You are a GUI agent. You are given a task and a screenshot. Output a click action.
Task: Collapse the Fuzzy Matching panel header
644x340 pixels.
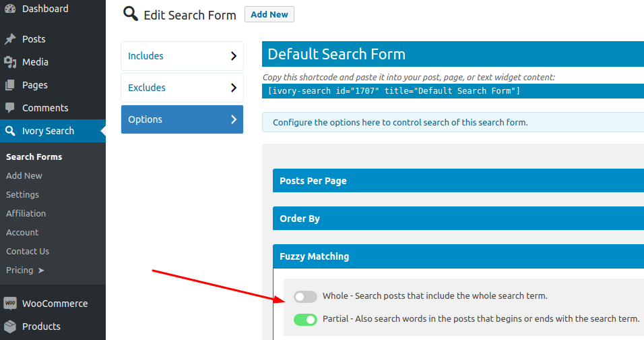click(x=458, y=256)
